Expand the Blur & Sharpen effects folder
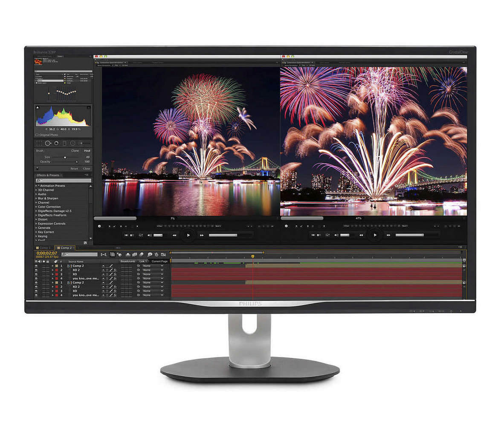This screenshot has height=426, width=504. coord(36,198)
